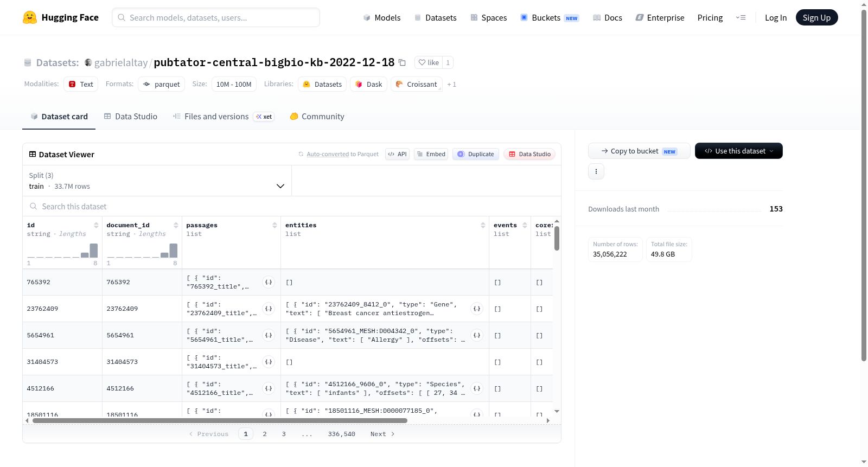Expand JSON for passages cell in row 31404573
Screen dimensions: 868x467
(269, 362)
